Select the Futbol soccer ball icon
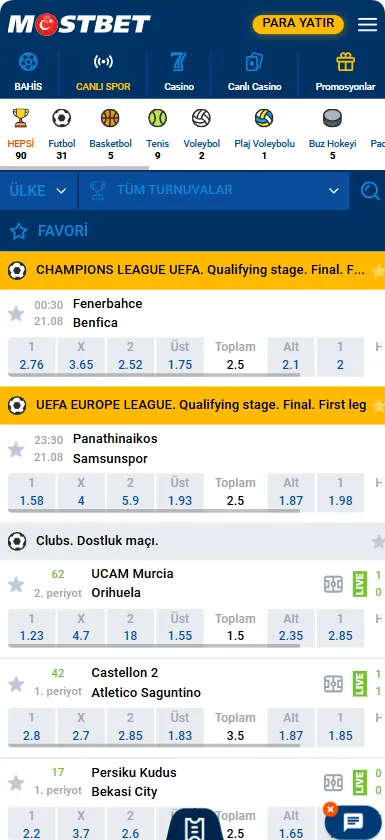 tap(62, 118)
